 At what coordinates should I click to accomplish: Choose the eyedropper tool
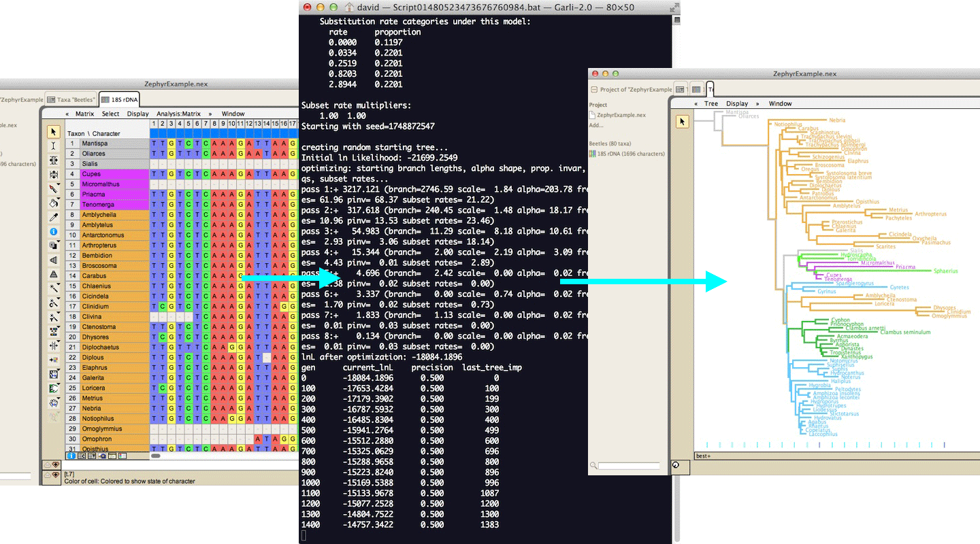coord(54,218)
